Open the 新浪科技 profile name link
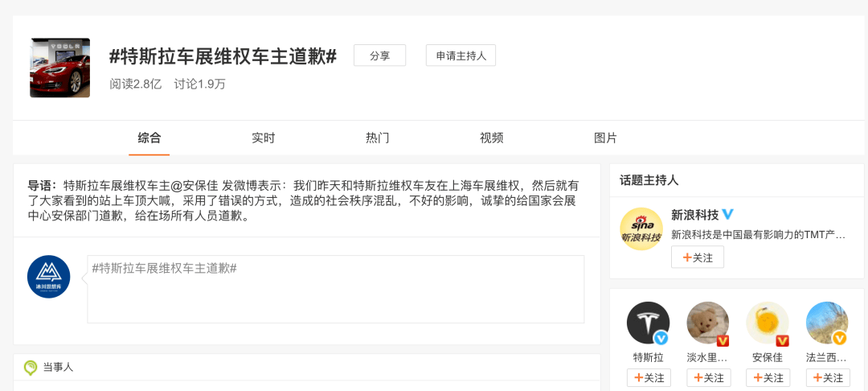Screen dimensions: 868x391 [x=694, y=215]
